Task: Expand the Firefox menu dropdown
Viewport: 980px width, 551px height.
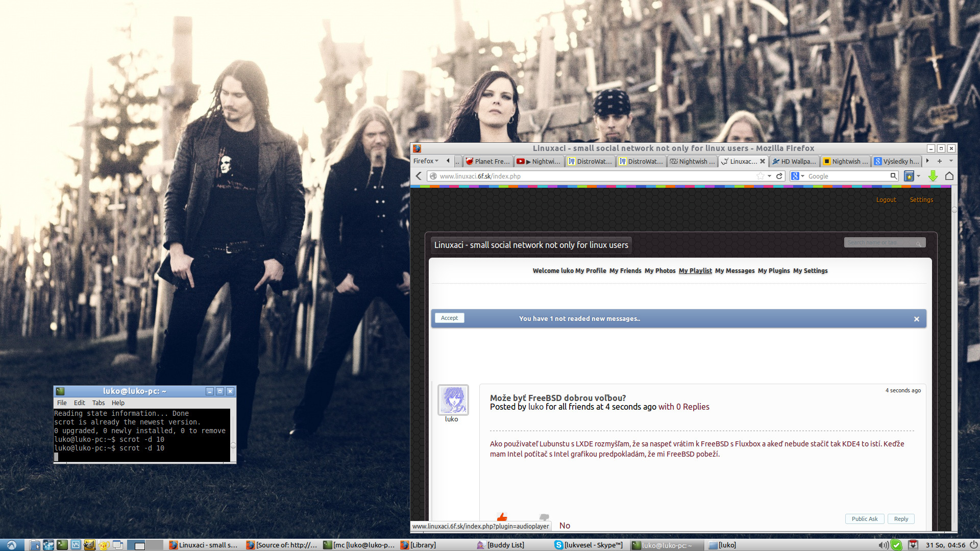Action: coord(426,161)
